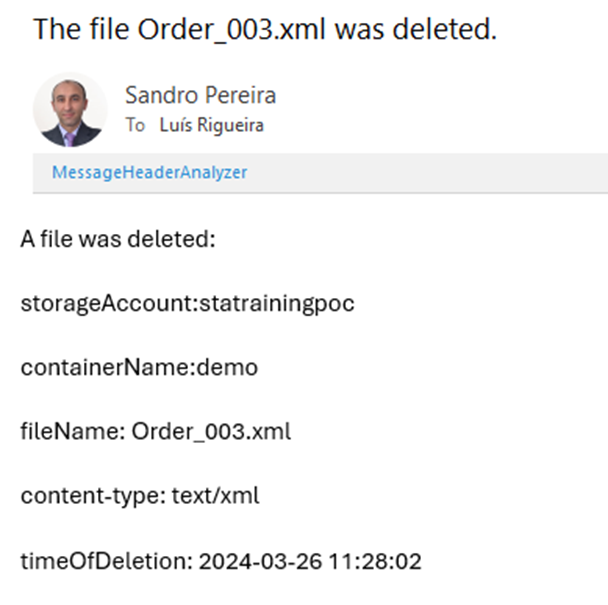The height and width of the screenshot is (605, 608).
Task: Click the storageAccount label in body
Action: [85, 304]
